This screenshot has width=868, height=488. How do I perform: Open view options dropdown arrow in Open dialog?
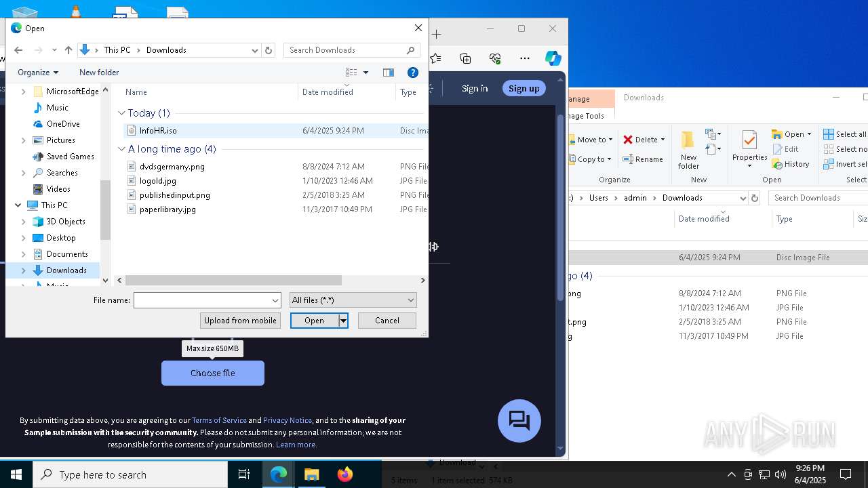(x=366, y=73)
